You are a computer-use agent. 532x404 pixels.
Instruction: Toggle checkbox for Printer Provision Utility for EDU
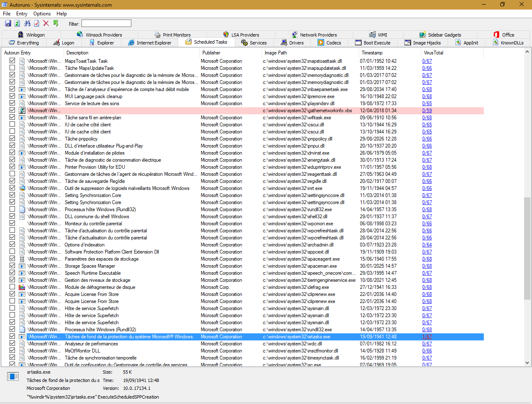(x=12, y=167)
